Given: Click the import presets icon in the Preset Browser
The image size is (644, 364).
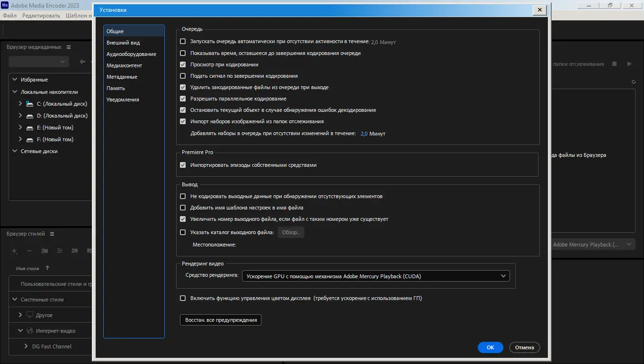Looking at the screenshot, I should (x=74, y=251).
